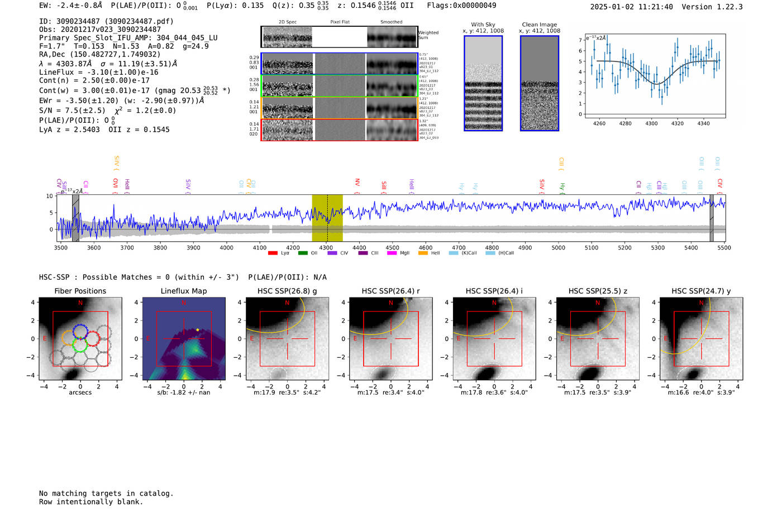Click the 'm:17.9 re:3.5" s:4.2"' caption
The image size is (782, 532).
pos(287,392)
